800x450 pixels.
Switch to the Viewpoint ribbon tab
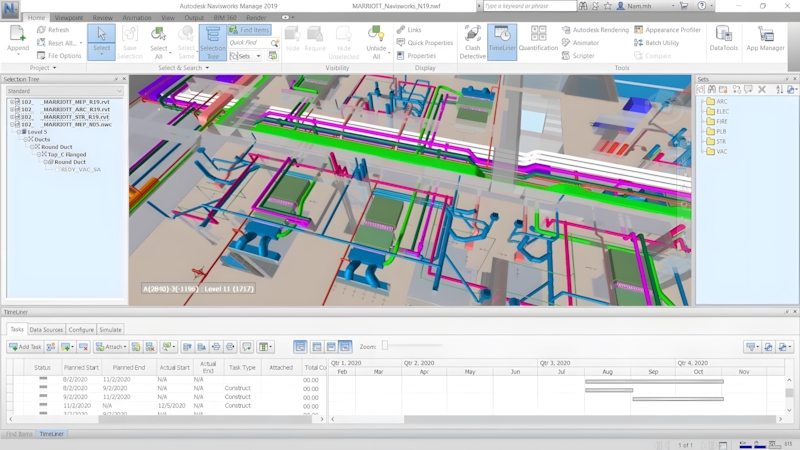68,17
